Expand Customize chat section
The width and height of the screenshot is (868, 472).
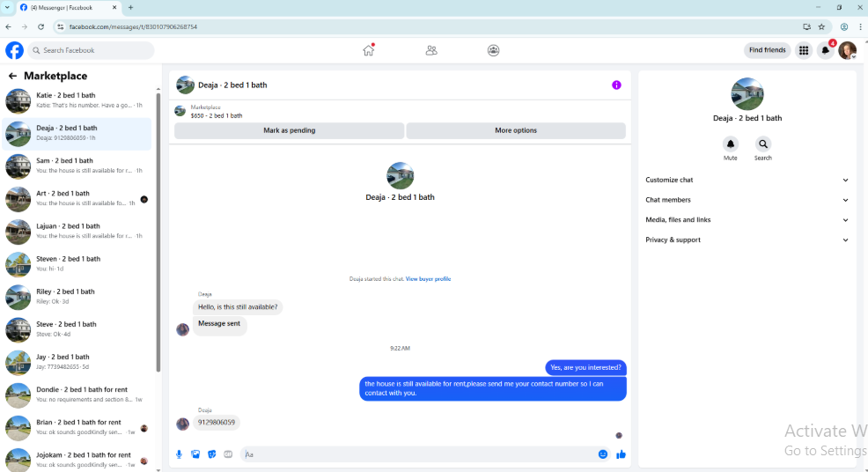pyautogui.click(x=747, y=180)
